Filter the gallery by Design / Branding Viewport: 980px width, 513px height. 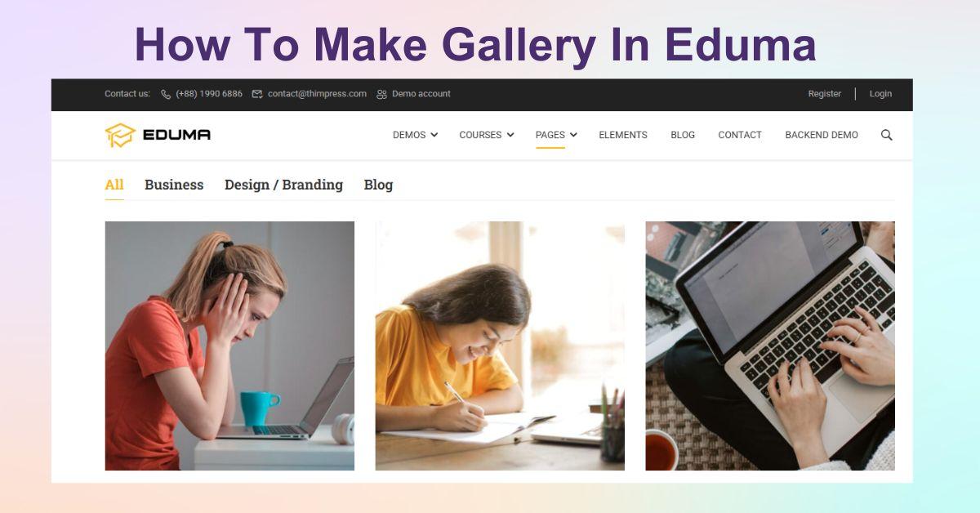coord(283,185)
